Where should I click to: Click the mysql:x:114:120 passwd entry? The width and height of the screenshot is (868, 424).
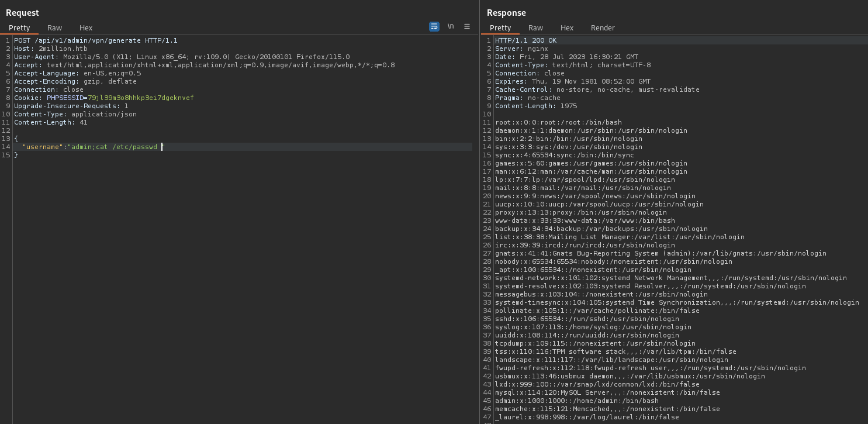[x=607, y=392]
